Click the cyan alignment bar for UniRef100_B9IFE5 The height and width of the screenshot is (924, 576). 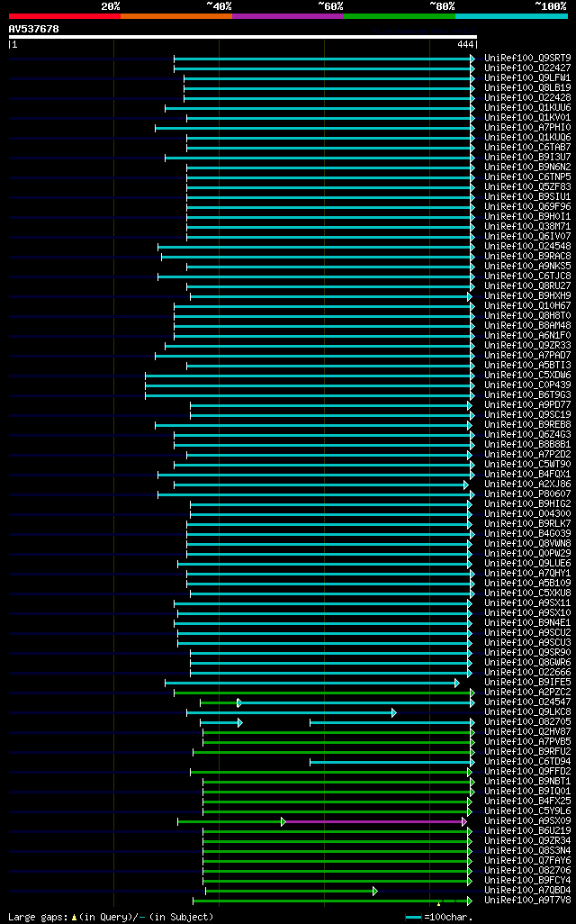point(312,683)
